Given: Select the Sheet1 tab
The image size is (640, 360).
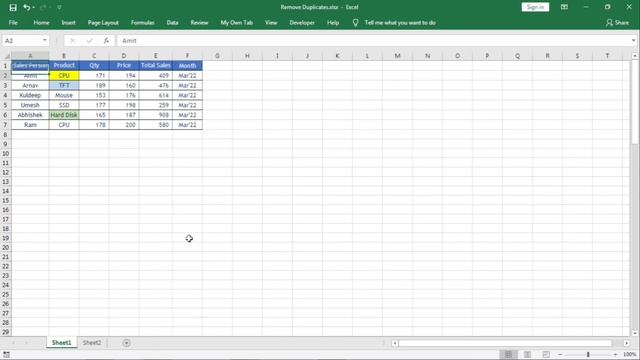Looking at the screenshot, I should [61, 342].
